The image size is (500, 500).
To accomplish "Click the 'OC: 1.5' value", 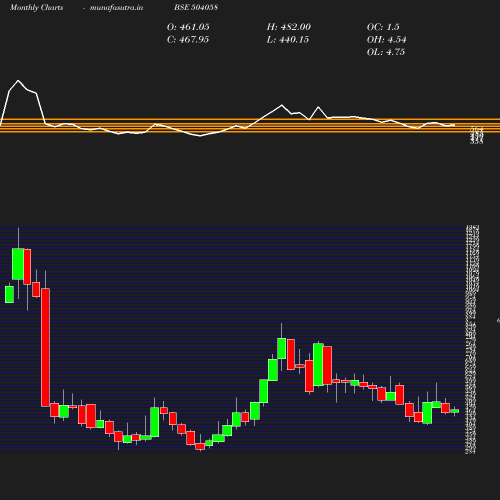I will tap(383, 27).
